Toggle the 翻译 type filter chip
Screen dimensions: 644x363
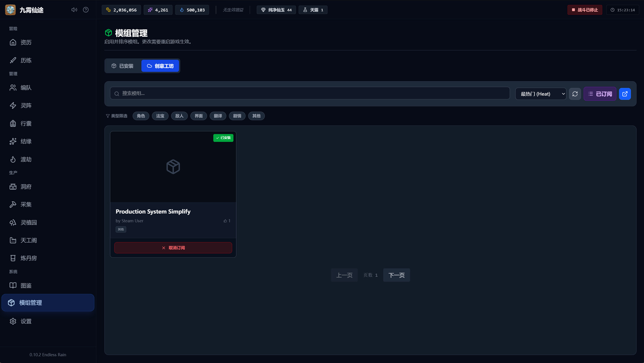click(218, 116)
